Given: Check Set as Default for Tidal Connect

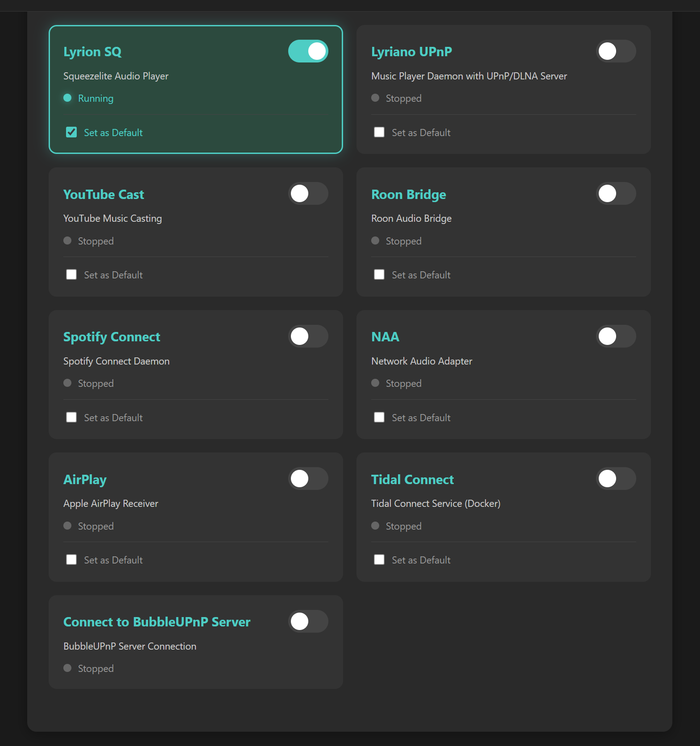Looking at the screenshot, I should pos(379,559).
